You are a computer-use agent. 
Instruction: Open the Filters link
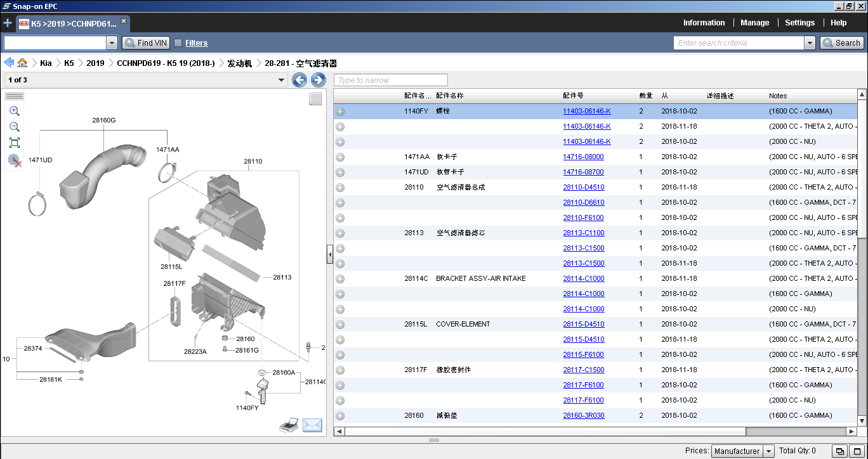(197, 43)
